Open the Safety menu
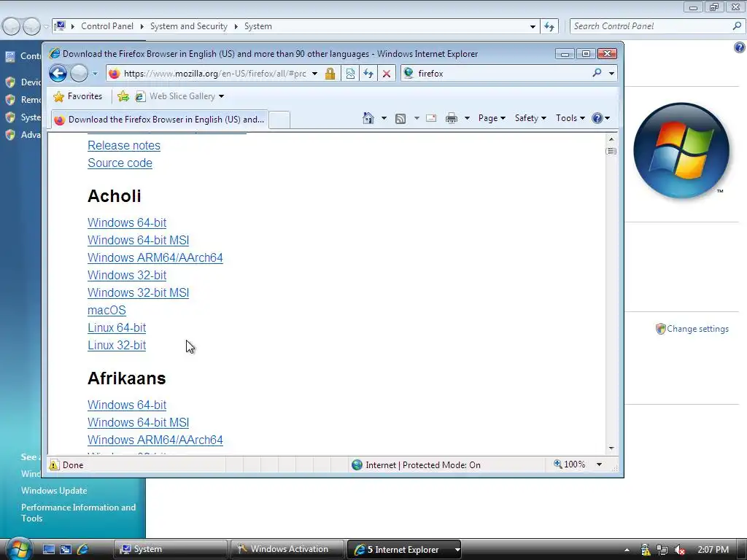The image size is (747, 560). click(530, 118)
